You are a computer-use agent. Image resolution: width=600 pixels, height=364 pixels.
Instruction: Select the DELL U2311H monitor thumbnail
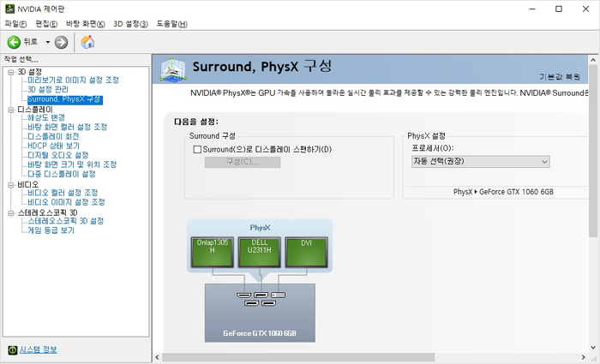pyautogui.click(x=260, y=252)
